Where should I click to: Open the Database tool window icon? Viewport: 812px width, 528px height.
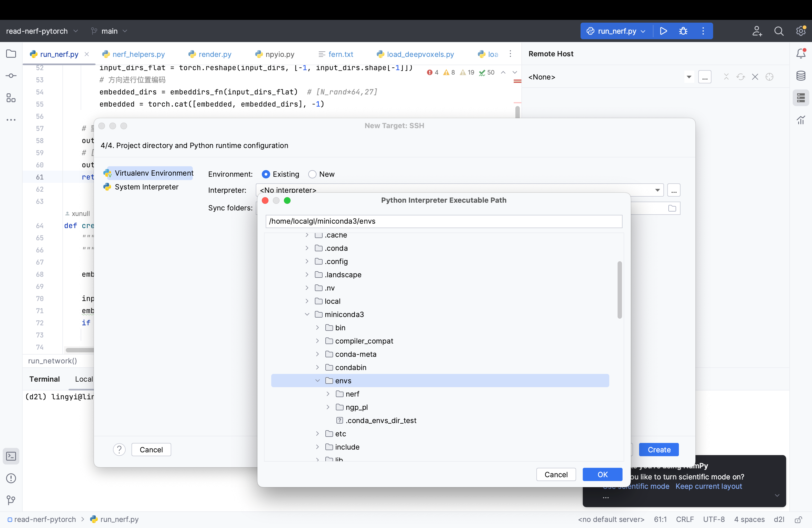click(801, 76)
